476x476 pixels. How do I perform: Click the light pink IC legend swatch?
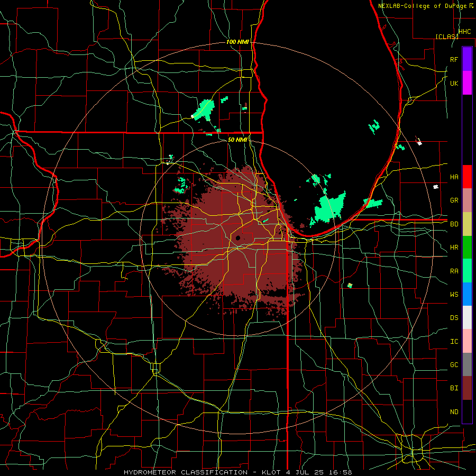point(467,341)
